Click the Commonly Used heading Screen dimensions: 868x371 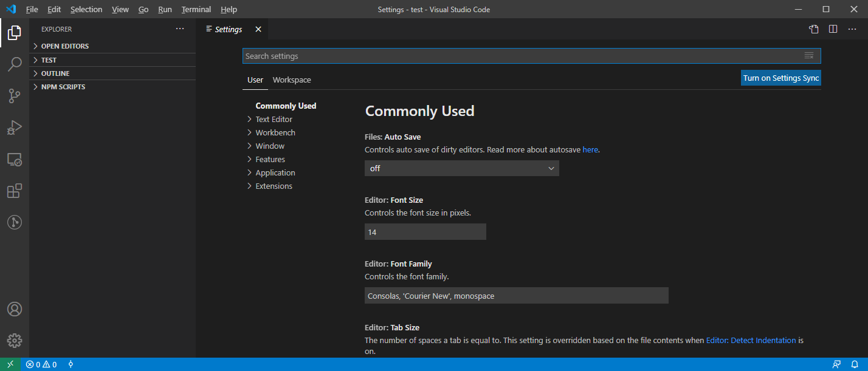[x=419, y=111]
